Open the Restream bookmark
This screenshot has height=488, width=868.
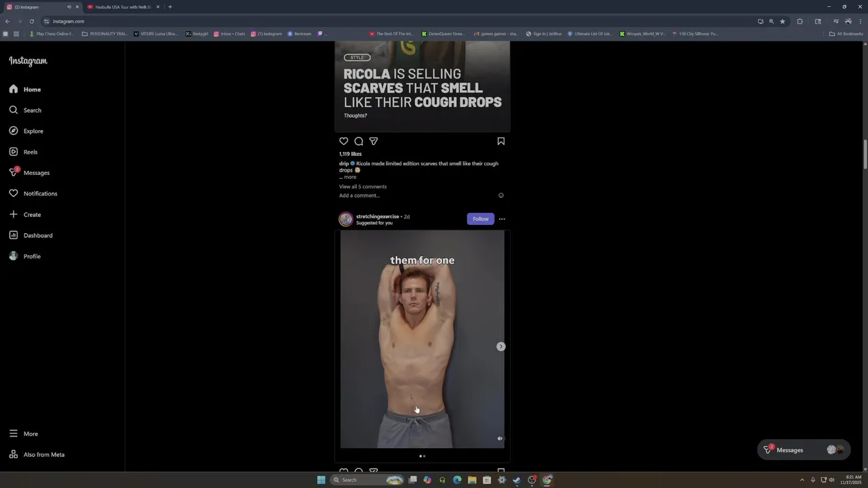[299, 33]
